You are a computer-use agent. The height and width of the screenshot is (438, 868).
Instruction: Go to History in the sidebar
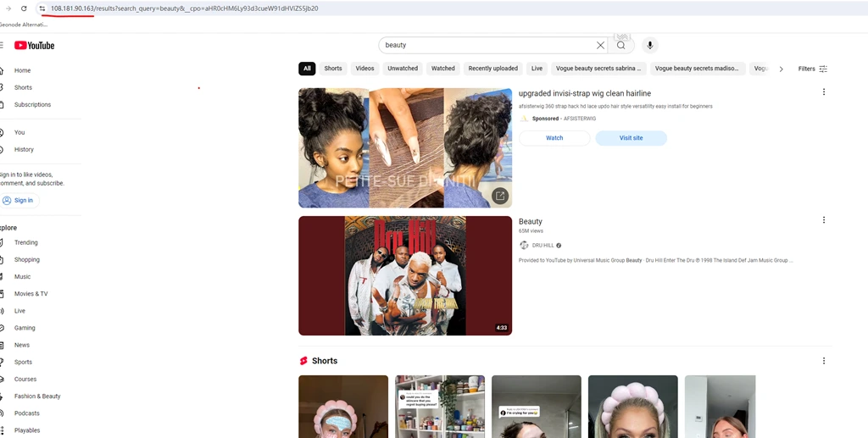pyautogui.click(x=24, y=149)
